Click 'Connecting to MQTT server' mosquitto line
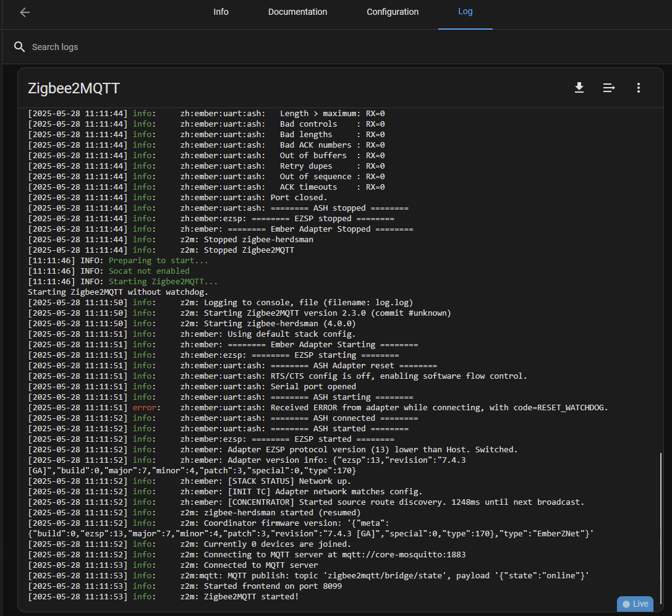Image resolution: width=672 pixels, height=616 pixels. click(247, 554)
